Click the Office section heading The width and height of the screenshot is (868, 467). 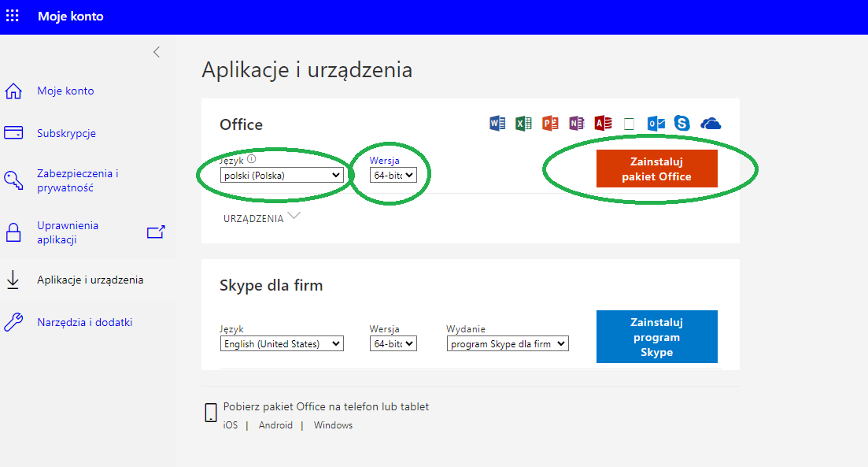[242, 124]
